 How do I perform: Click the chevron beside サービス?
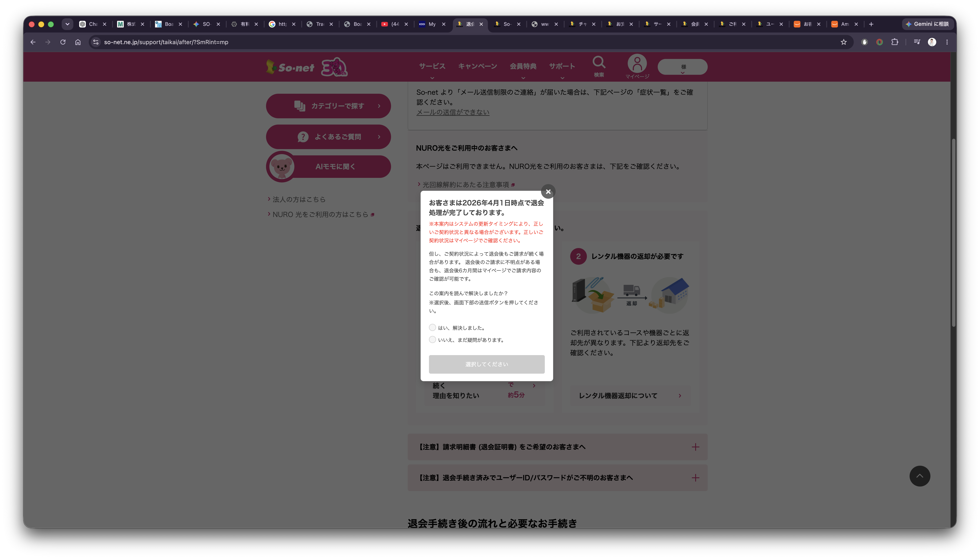click(x=432, y=78)
